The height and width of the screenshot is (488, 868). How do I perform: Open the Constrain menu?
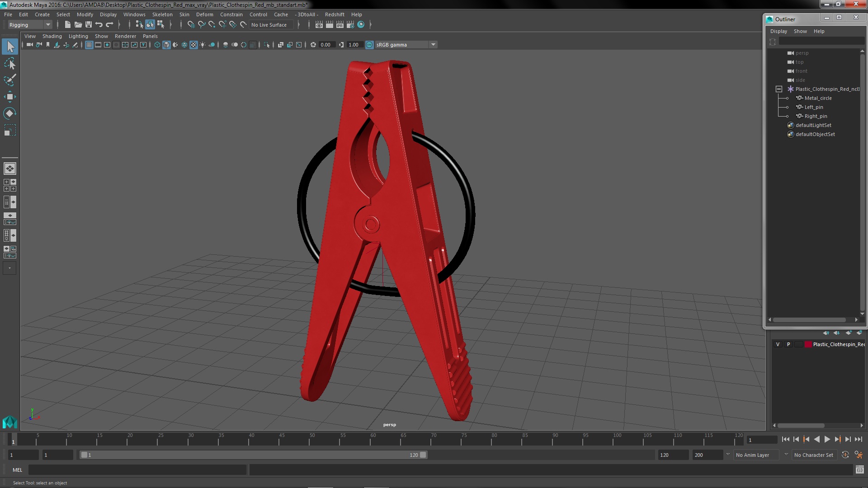(x=231, y=14)
